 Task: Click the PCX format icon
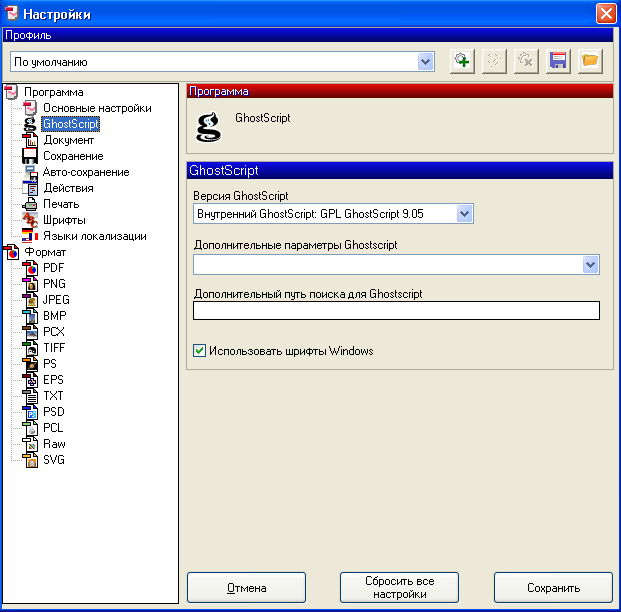click(x=30, y=332)
